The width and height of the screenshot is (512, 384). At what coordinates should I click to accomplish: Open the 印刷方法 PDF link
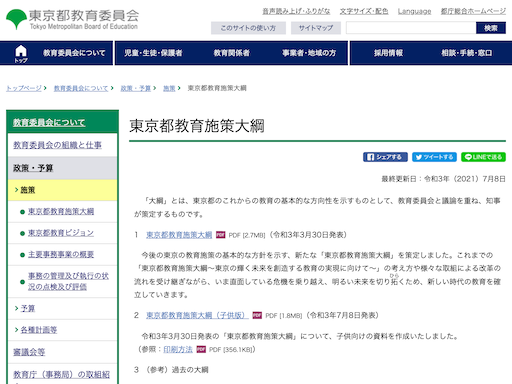[x=178, y=349]
